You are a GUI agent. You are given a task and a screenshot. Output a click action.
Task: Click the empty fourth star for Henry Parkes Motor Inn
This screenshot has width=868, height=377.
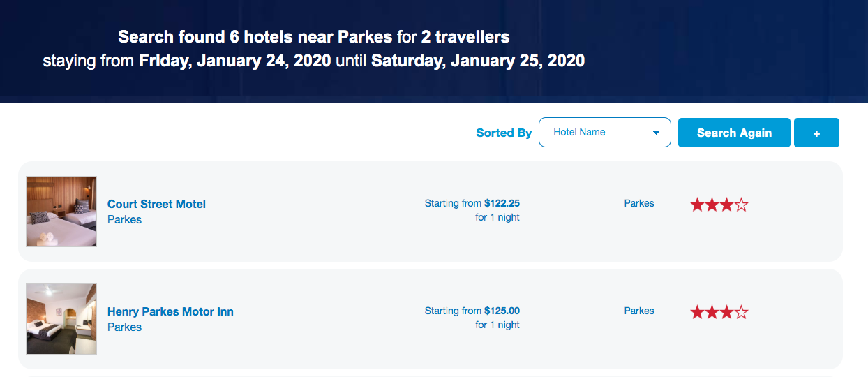tap(741, 312)
